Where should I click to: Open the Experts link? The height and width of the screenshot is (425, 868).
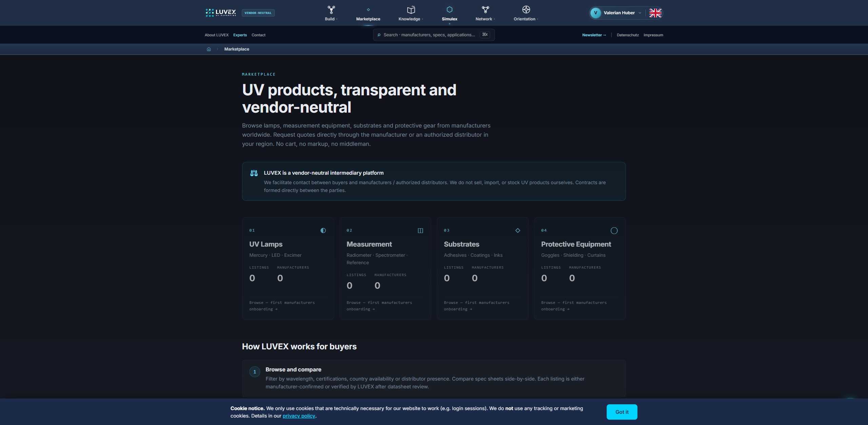[x=240, y=35]
